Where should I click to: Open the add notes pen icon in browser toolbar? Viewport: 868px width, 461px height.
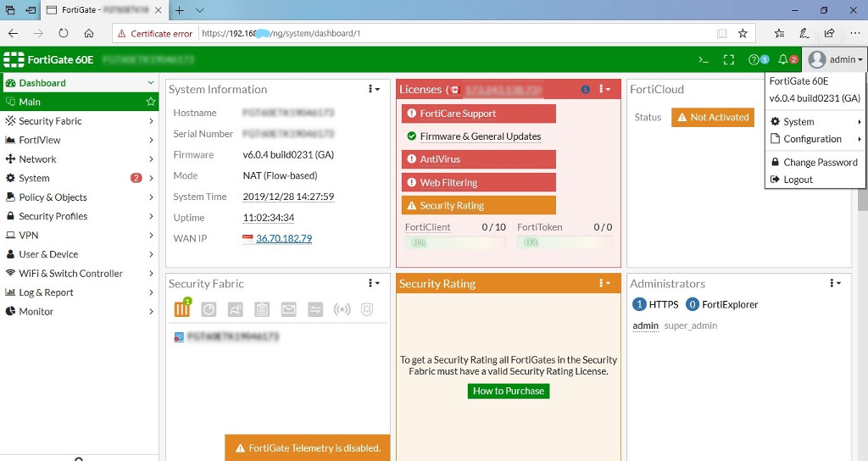click(804, 33)
